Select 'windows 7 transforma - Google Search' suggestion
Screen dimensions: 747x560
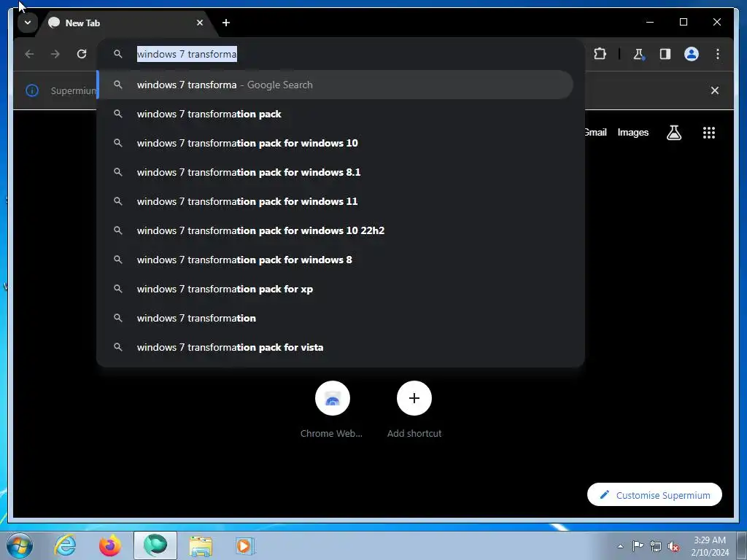click(x=336, y=85)
